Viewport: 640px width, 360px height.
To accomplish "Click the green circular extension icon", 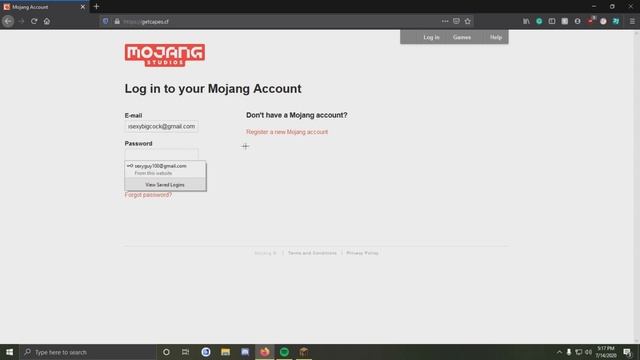I will point(539,21).
